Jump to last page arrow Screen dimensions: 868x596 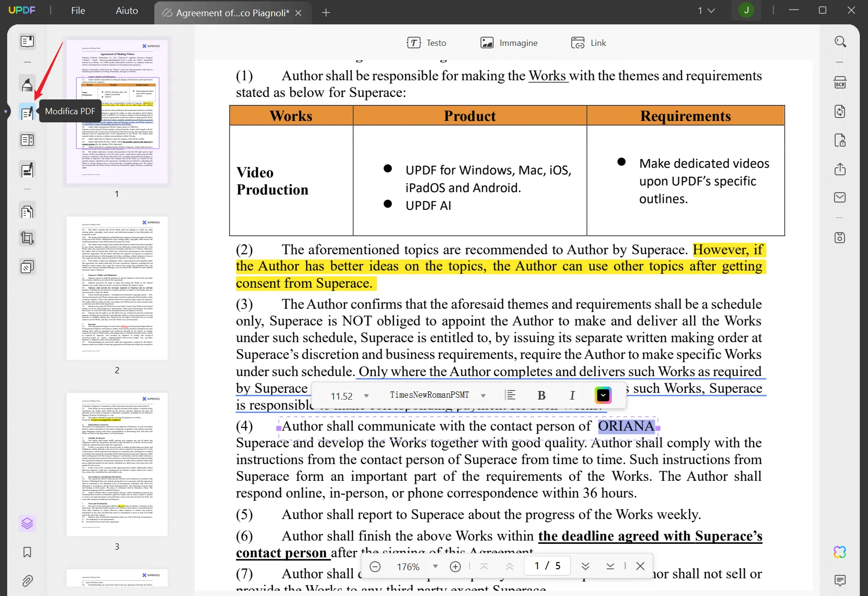[610, 566]
